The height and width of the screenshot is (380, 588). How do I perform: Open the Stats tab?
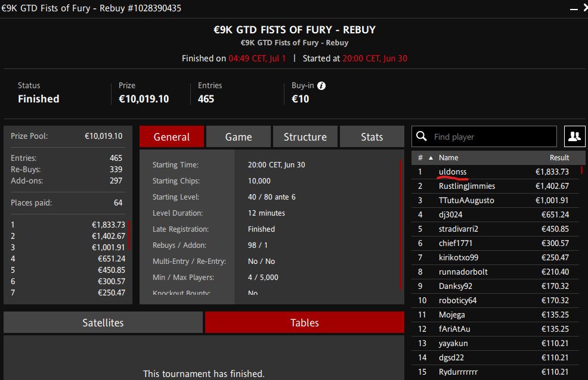tap(372, 136)
